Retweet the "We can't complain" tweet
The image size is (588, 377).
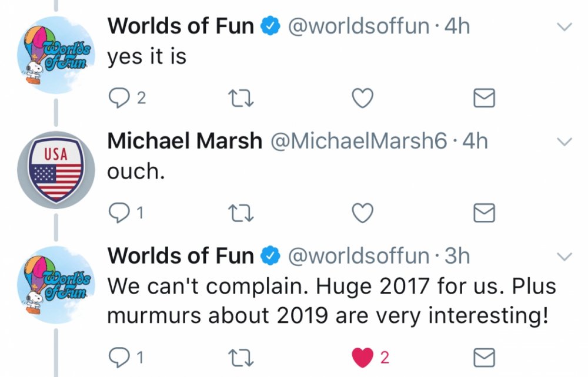click(x=242, y=356)
